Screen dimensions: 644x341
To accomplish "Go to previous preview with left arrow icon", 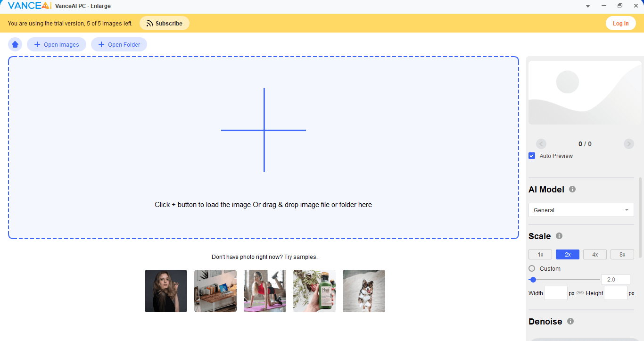I will (541, 143).
